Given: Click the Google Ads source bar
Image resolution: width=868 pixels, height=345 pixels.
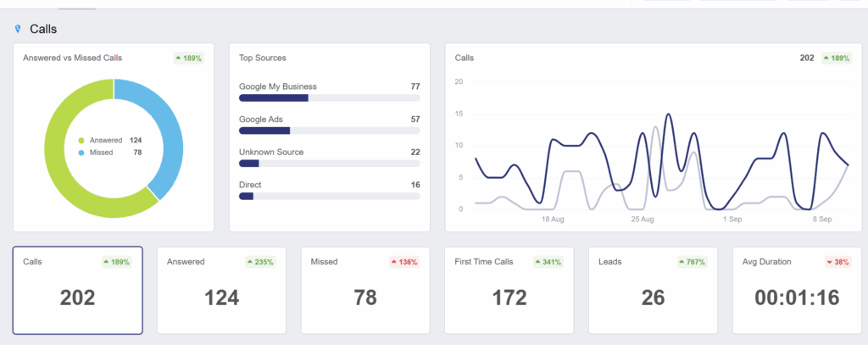Looking at the screenshot, I should coord(329,131).
